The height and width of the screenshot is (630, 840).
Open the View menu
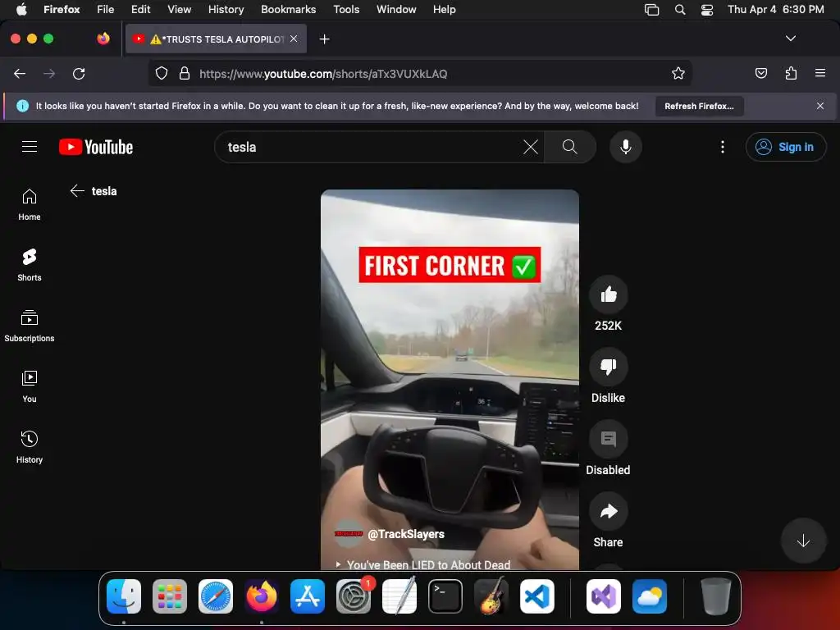click(179, 9)
